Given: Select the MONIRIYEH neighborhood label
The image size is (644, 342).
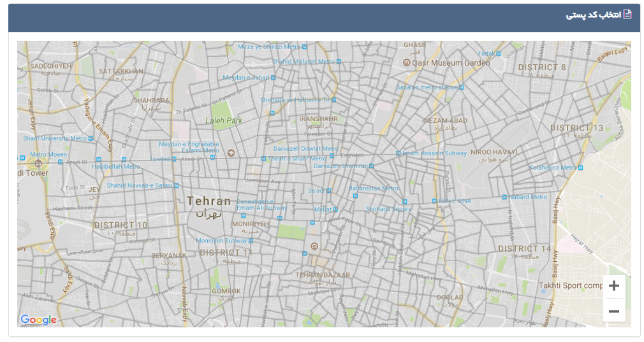Looking at the screenshot, I should click(250, 224).
